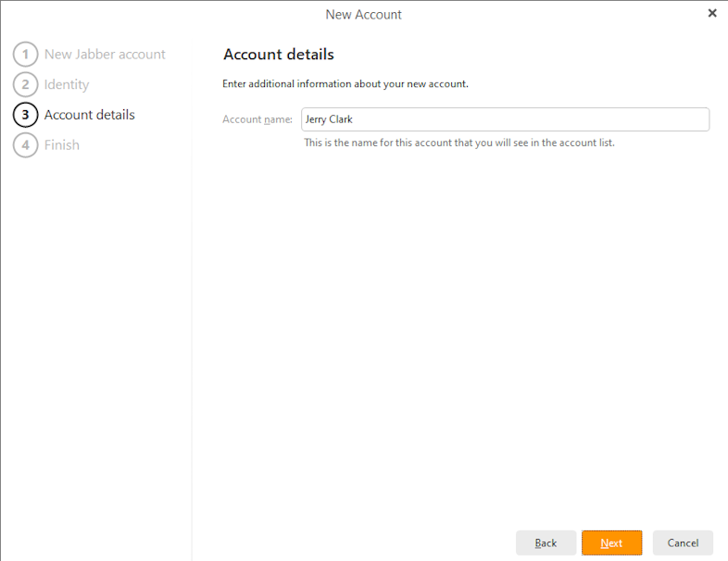Image resolution: width=728 pixels, height=561 pixels.
Task: Click the step 3 circle icon
Action: pos(25,115)
